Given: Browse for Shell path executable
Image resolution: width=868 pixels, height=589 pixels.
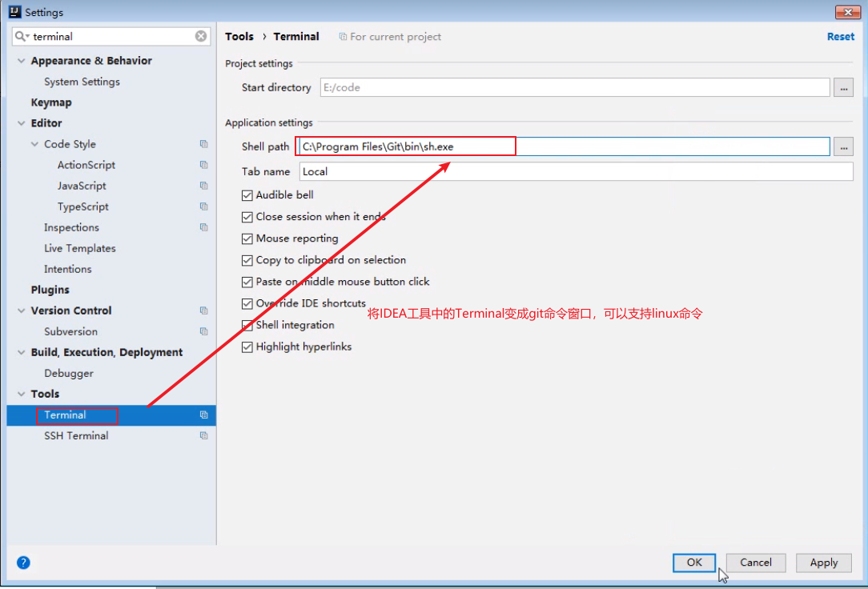Looking at the screenshot, I should pyautogui.click(x=843, y=146).
